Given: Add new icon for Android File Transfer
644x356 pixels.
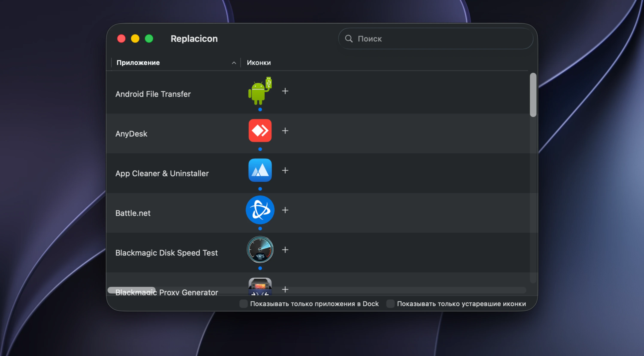Looking at the screenshot, I should (x=285, y=91).
